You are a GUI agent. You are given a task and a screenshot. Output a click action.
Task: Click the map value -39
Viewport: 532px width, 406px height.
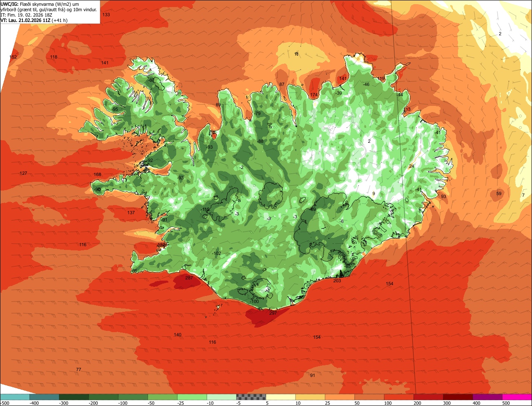(339, 93)
